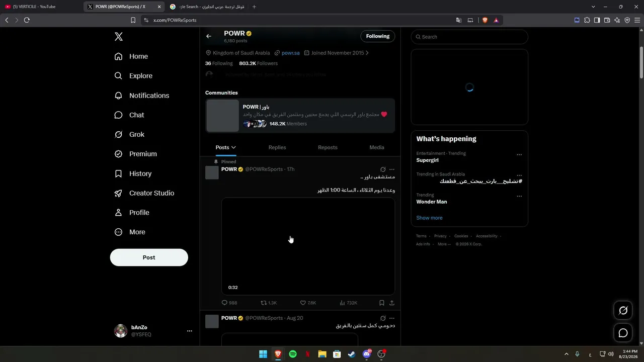Open options for the Trending in Saudi Arabia hashtag
This screenshot has height=362, width=644.
point(519,175)
